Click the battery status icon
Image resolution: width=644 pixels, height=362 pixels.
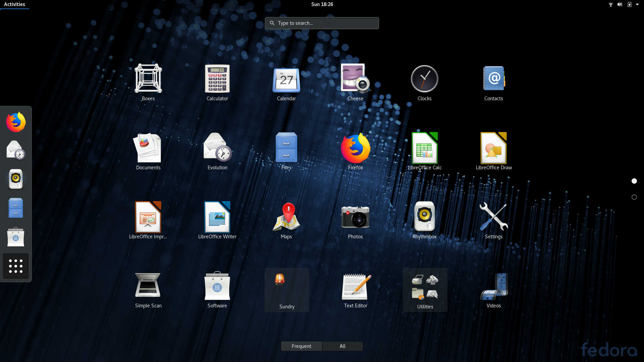pos(630,4)
